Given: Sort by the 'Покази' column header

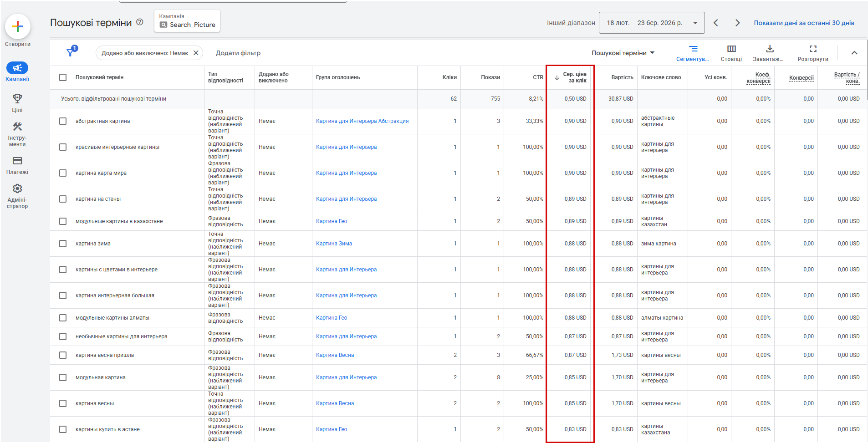Looking at the screenshot, I should point(490,77).
